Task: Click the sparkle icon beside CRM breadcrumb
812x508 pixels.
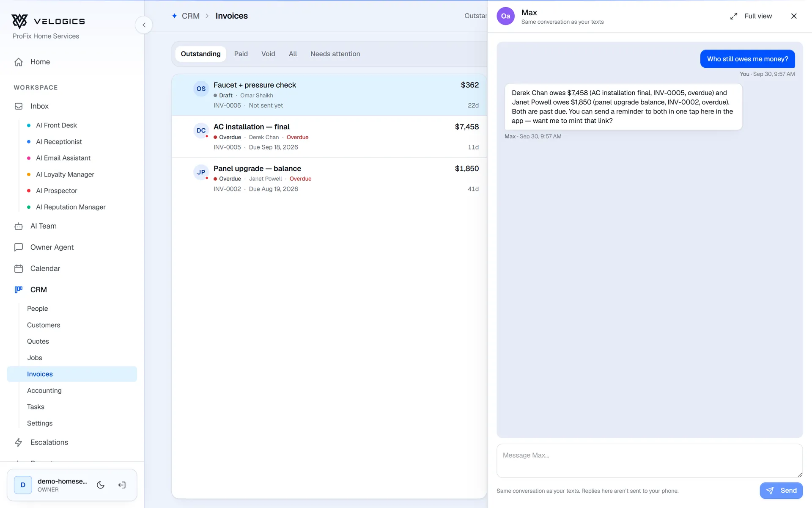Action: [x=174, y=16]
